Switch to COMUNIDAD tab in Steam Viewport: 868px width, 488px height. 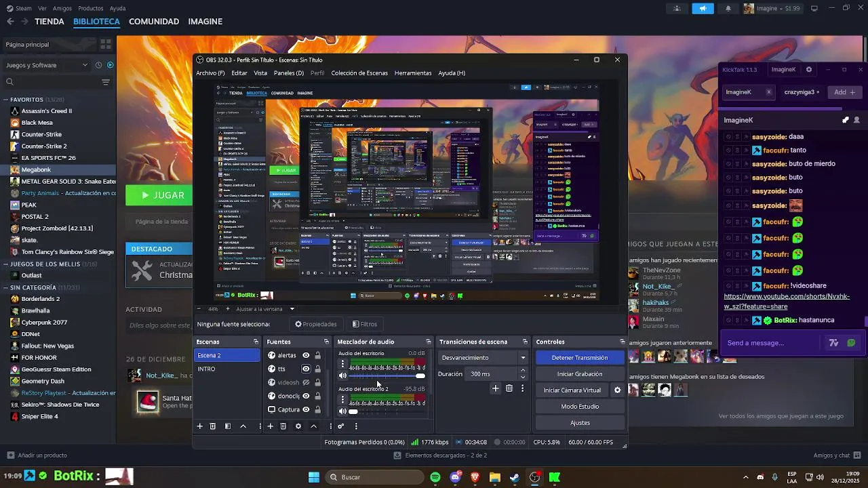(x=154, y=22)
